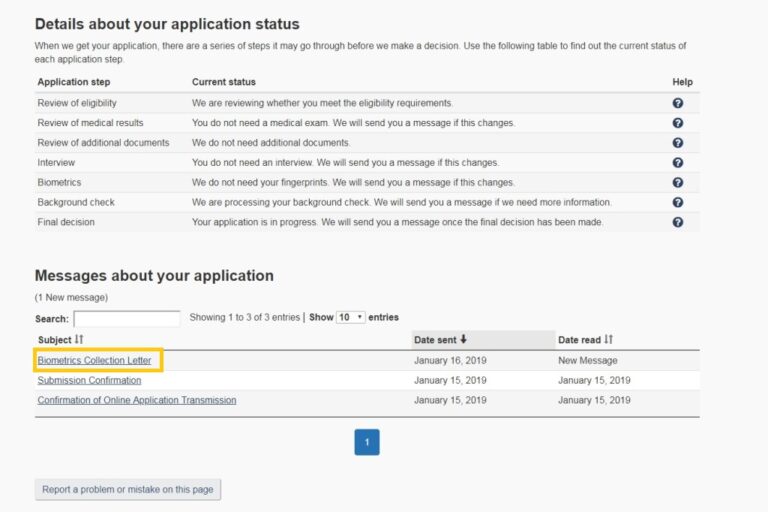
Task: Show help for the Interview step
Action: click(x=677, y=163)
